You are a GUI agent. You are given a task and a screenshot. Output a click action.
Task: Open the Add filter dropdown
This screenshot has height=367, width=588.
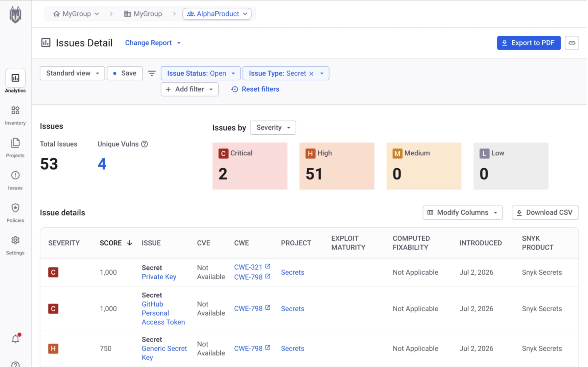[x=189, y=89]
